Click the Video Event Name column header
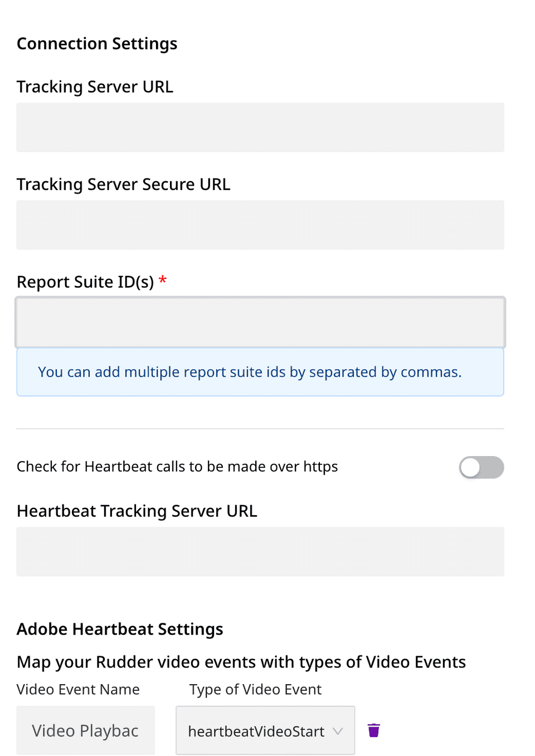 [x=78, y=690]
